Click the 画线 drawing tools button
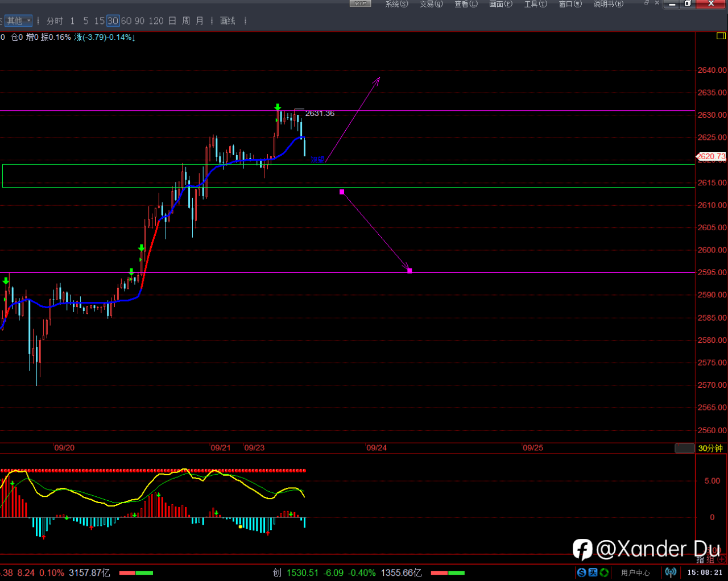Image resolution: width=728 pixels, height=581 pixels. (227, 21)
